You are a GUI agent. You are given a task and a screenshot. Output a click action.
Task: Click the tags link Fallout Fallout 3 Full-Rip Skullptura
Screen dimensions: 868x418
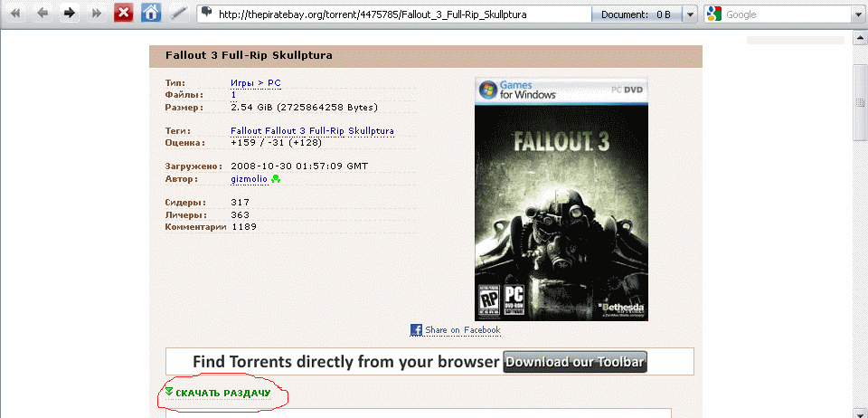pos(312,131)
